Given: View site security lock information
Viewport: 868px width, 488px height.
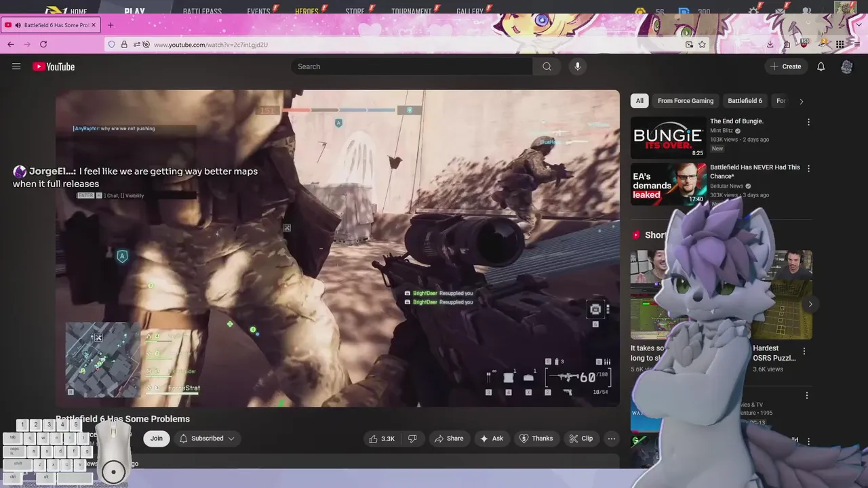Looking at the screenshot, I should [x=124, y=44].
